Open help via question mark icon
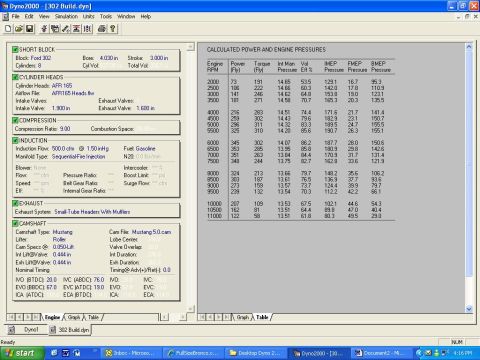 click(113, 29)
